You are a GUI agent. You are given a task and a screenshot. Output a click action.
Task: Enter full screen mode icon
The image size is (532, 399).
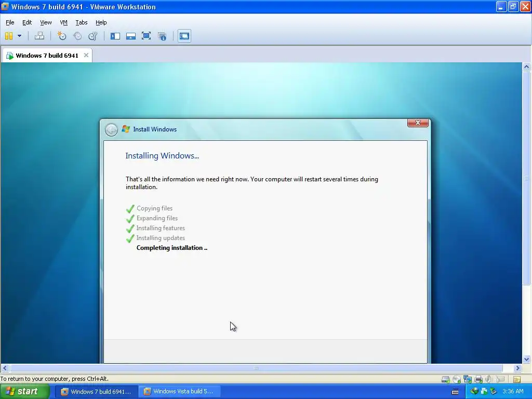(146, 36)
